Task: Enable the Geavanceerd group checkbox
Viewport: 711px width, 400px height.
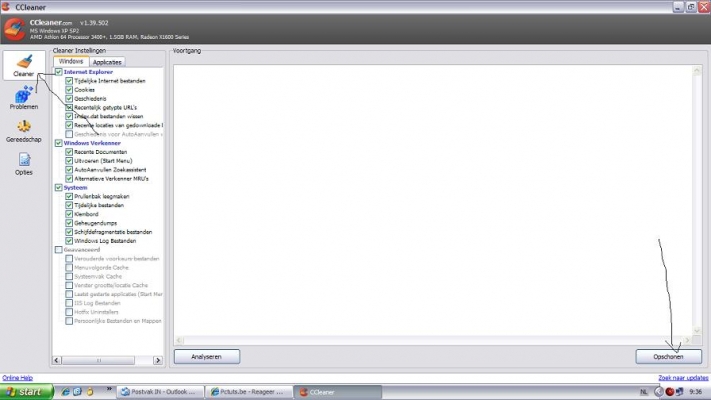Action: (x=58, y=250)
